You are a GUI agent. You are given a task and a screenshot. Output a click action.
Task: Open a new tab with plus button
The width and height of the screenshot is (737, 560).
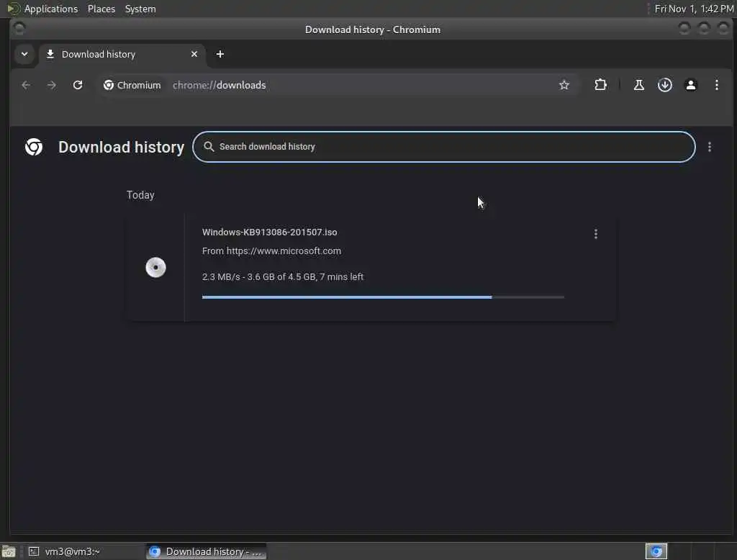(x=220, y=54)
